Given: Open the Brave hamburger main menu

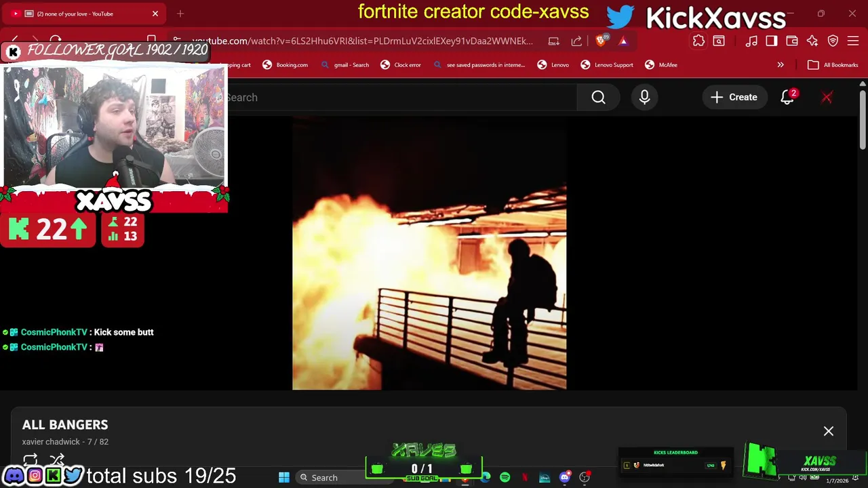Looking at the screenshot, I should click(854, 41).
